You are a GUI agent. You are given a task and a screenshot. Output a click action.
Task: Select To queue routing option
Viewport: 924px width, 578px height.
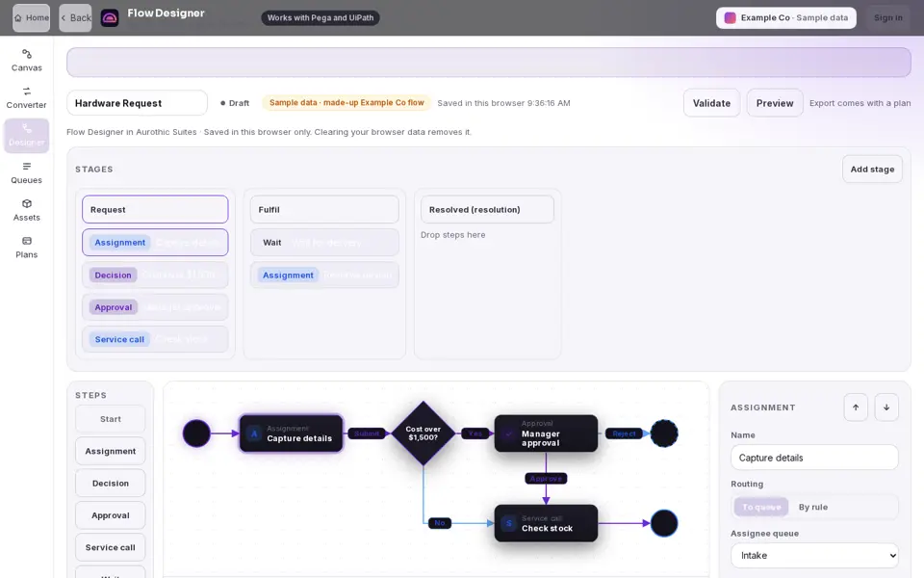tap(761, 508)
